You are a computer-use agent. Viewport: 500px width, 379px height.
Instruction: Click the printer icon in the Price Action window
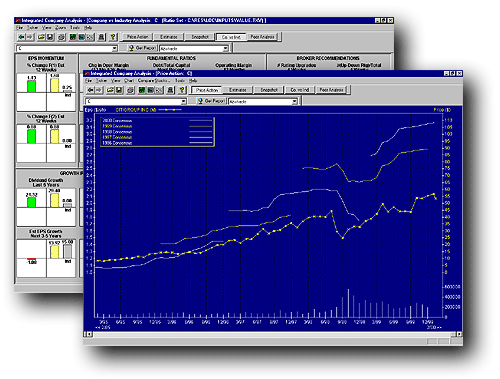pyautogui.click(x=131, y=90)
